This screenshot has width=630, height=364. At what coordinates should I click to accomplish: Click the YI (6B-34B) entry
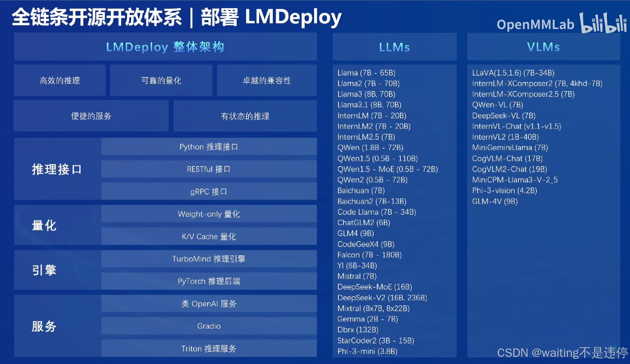coord(357,266)
